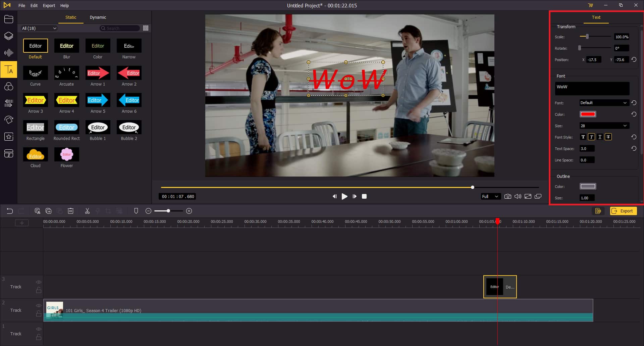Open the shopping cart icon in title bar
The height and width of the screenshot is (346, 644).
(590, 5)
